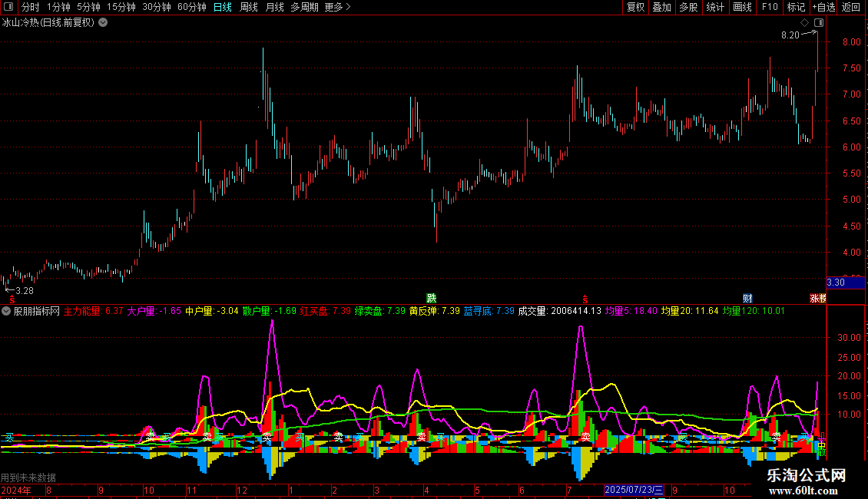Click the red S signal icon at far left
Image resolution: width=868 pixels, height=499 pixels.
12,299
